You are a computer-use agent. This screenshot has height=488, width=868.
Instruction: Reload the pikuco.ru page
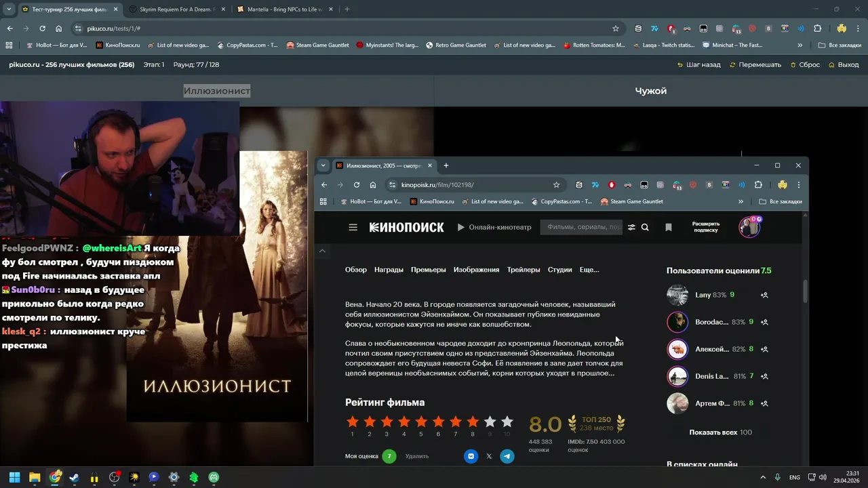[x=42, y=28]
